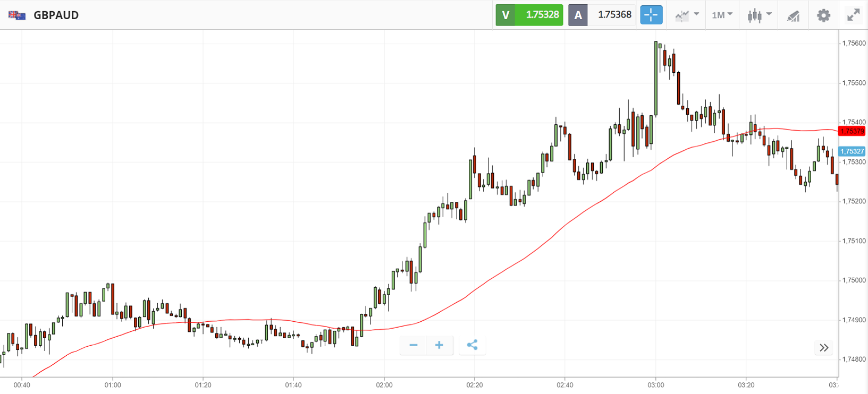Viewport: 868px width, 394px height.
Task: Click the green V sell button at 1.75328
Action: click(x=529, y=15)
